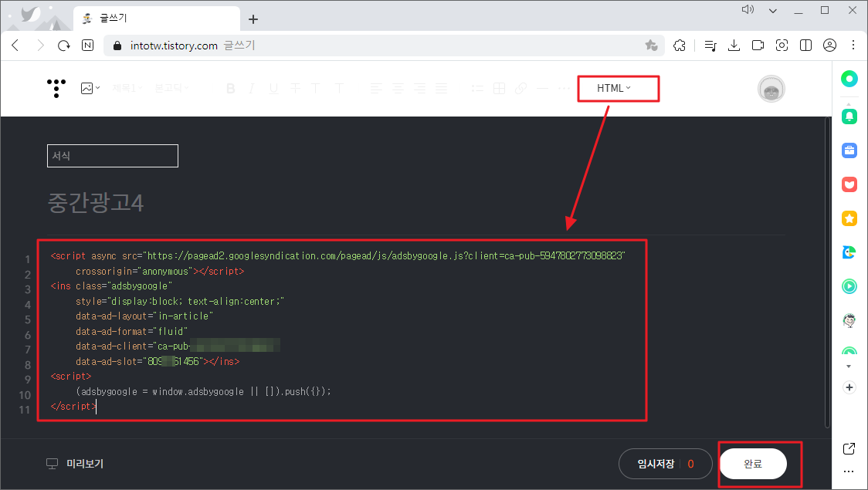Open the blog profile avatar menu
This screenshot has height=490, width=868.
(x=771, y=89)
